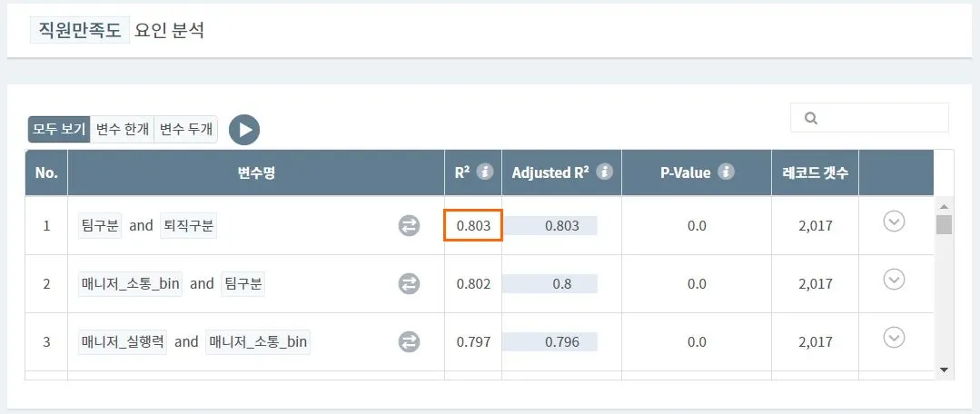Show info for R² column

tap(485, 172)
